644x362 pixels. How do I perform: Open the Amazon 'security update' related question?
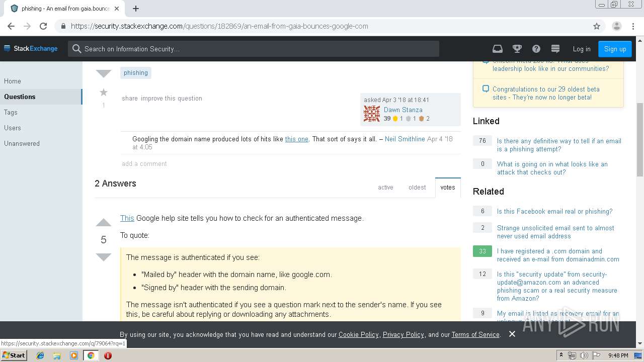coord(557,286)
